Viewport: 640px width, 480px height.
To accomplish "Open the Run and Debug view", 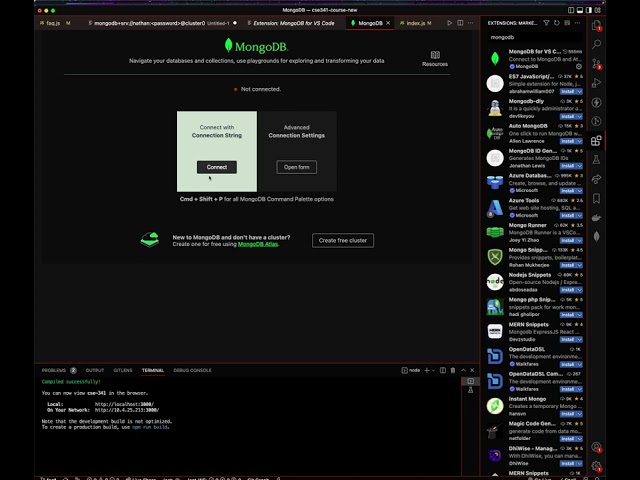I will 596,83.
